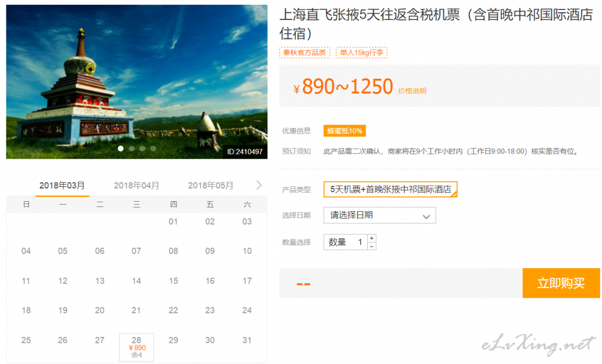Click the quantity input field showing 1
602x364 pixels.
pos(345,242)
